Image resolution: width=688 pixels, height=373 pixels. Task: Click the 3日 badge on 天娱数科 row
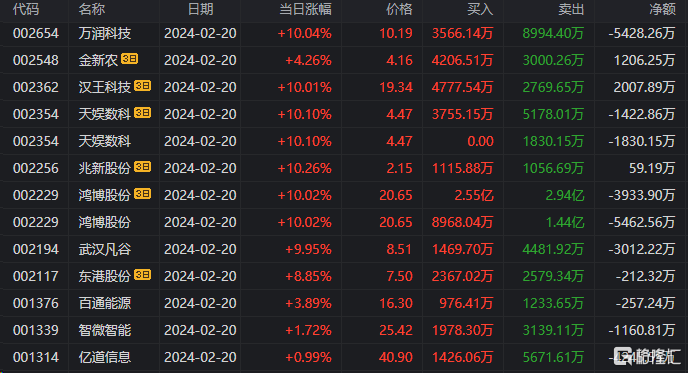pyautogui.click(x=143, y=113)
